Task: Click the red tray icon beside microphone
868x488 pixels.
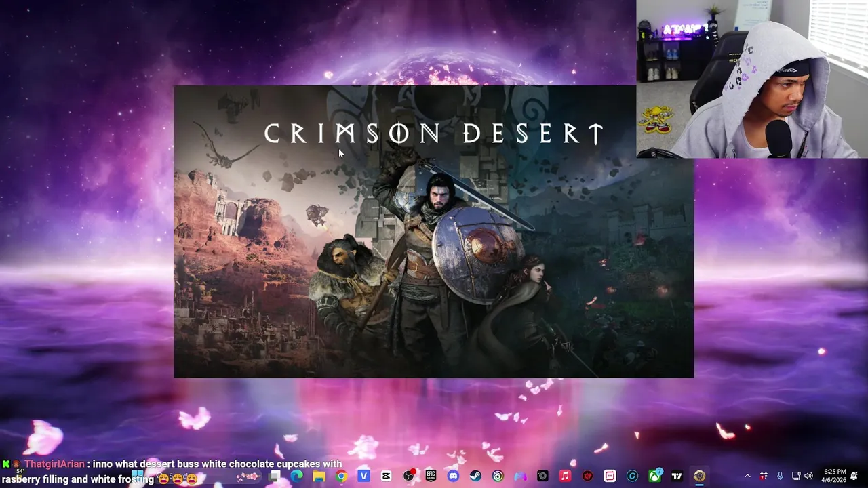Action: tap(764, 476)
